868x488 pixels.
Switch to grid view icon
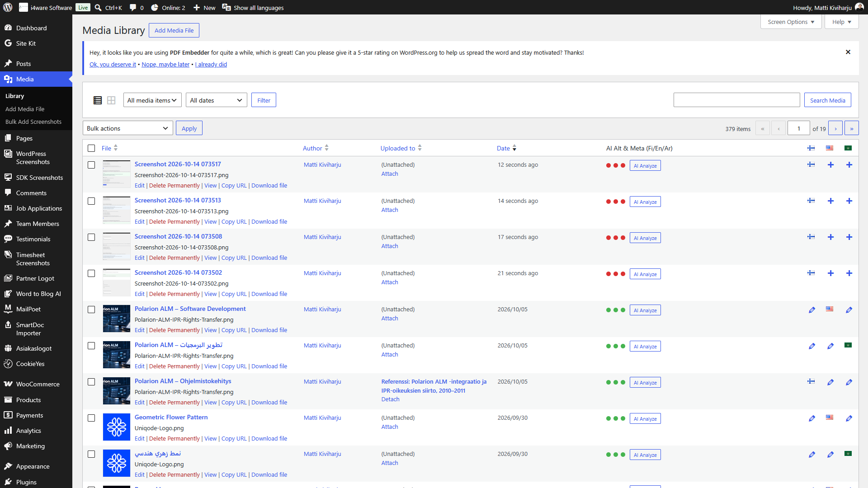(x=111, y=100)
